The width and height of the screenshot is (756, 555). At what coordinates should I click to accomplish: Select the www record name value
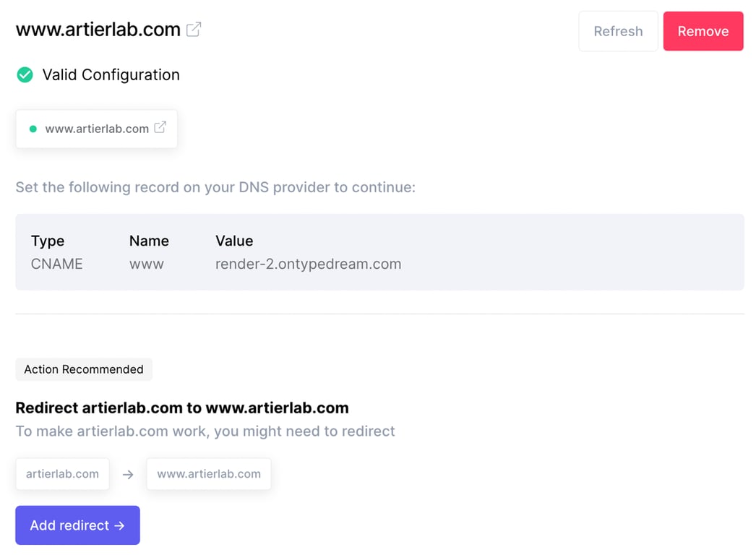tap(147, 264)
